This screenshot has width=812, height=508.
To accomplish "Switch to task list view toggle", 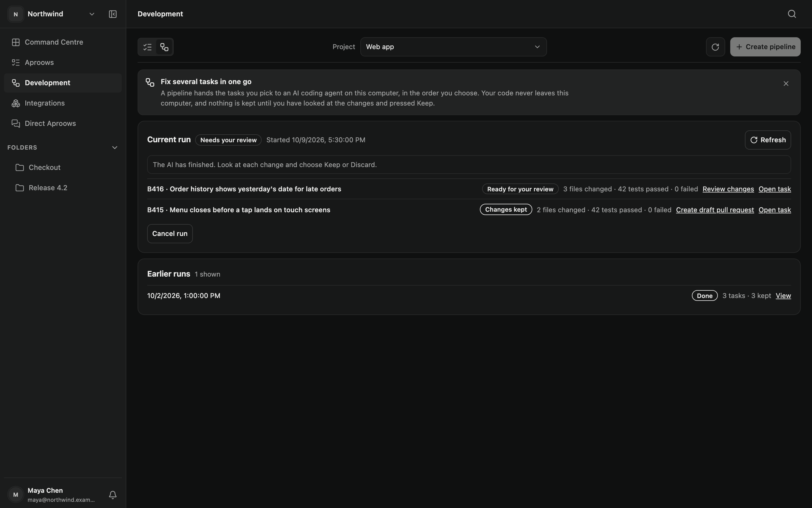I will (x=148, y=47).
